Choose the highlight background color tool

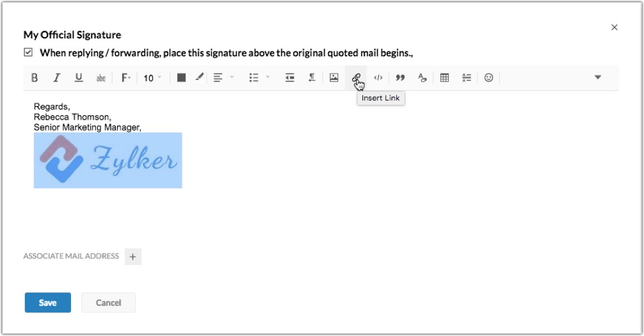pos(199,77)
